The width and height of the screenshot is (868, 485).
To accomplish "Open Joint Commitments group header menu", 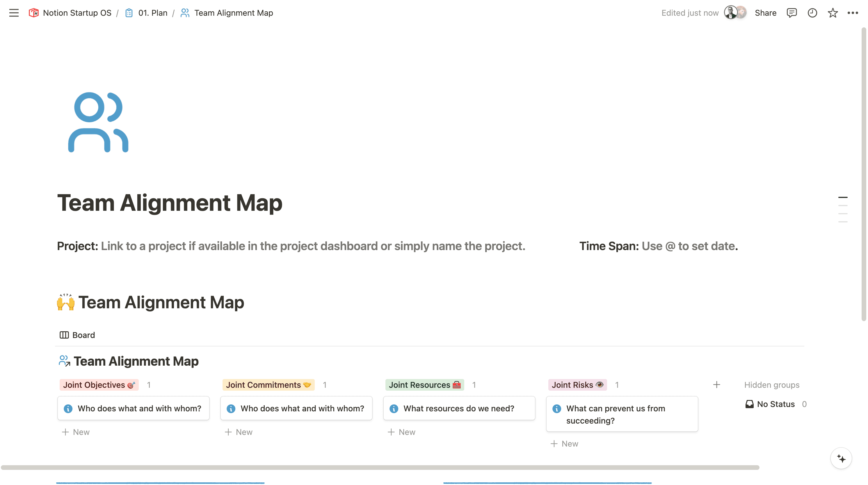I will coord(268,385).
